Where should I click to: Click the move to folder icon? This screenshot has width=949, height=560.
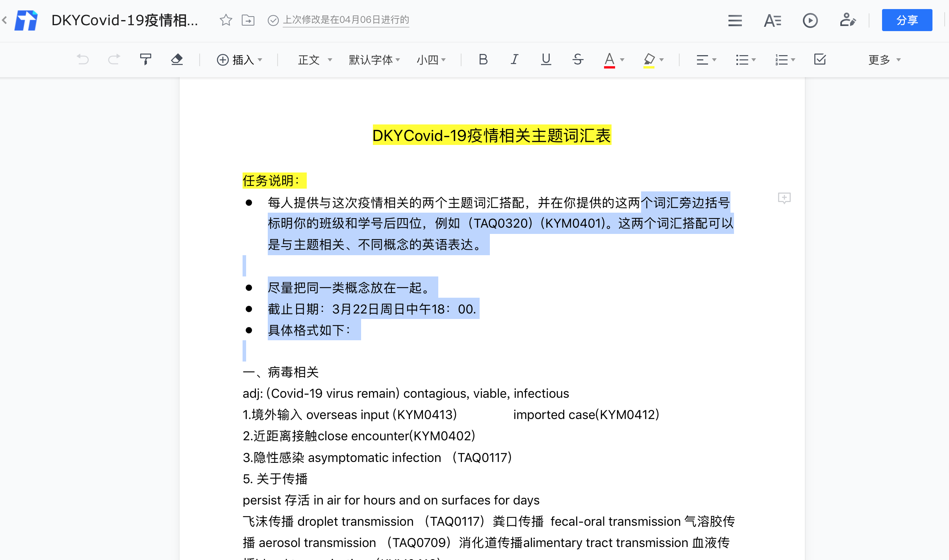(x=248, y=20)
